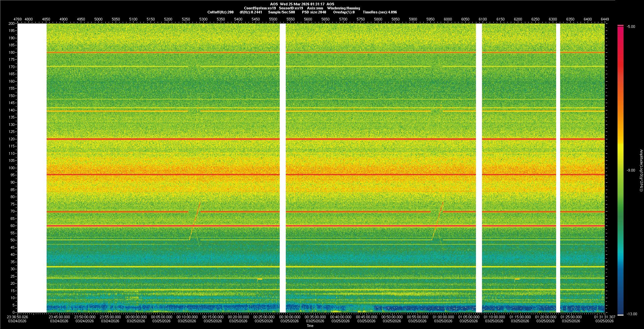Click the 6100 tick on the top axis
This screenshot has width=644, height=329.
483,19
